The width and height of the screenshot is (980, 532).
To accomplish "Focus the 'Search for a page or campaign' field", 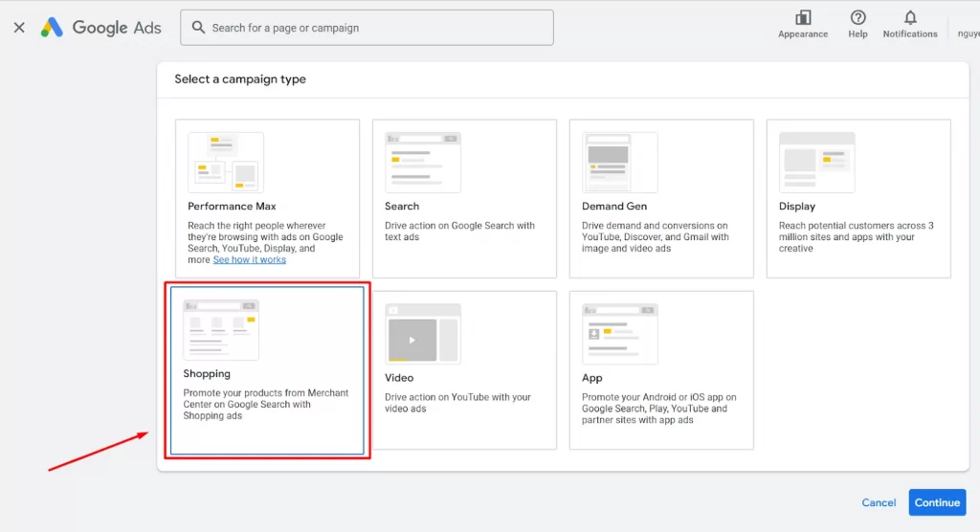I will pyautogui.click(x=367, y=28).
